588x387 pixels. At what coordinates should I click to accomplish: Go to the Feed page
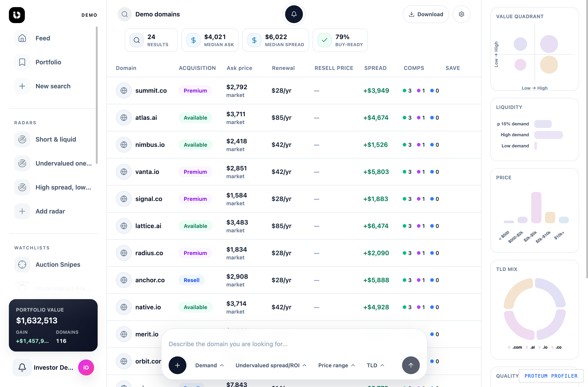point(43,38)
